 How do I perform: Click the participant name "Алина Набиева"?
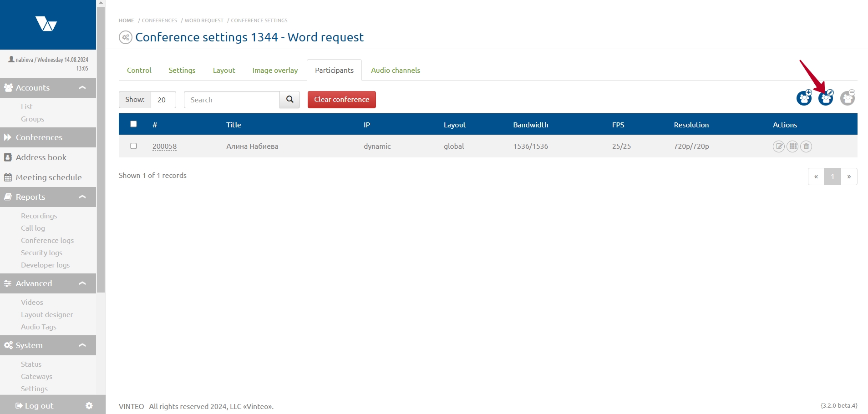coord(252,146)
